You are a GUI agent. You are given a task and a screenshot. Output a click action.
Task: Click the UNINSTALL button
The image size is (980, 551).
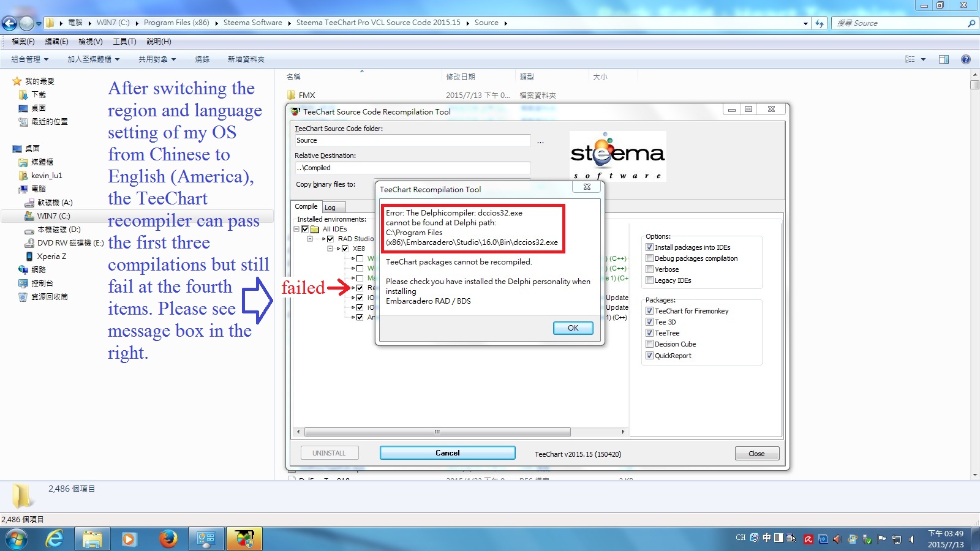pyautogui.click(x=329, y=453)
